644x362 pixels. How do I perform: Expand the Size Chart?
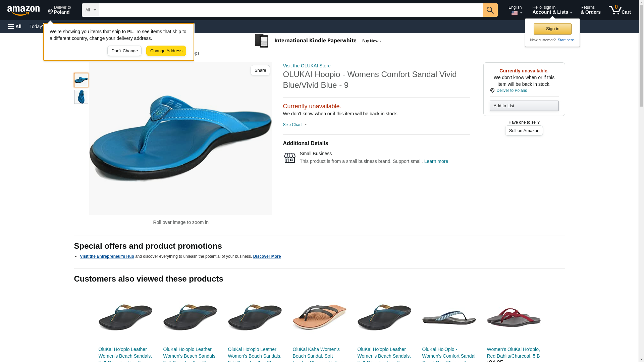click(295, 125)
